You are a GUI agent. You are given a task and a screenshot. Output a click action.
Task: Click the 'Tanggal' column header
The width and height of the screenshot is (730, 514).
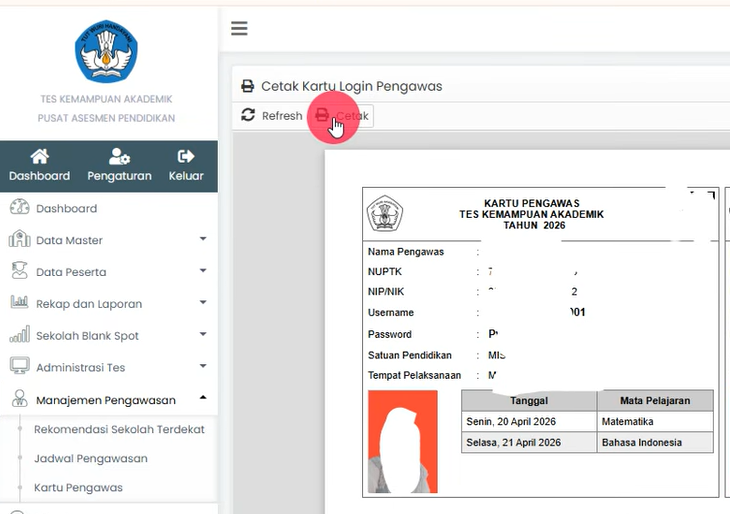pyautogui.click(x=529, y=400)
